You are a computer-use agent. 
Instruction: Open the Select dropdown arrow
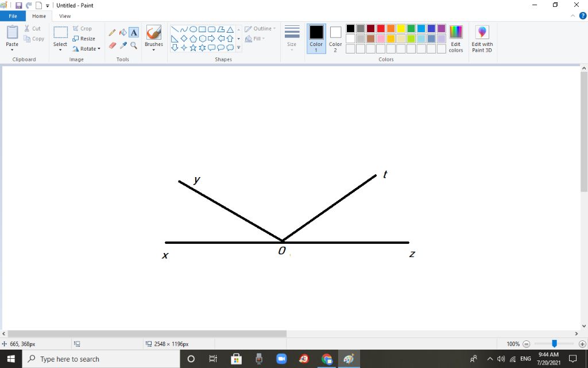(x=60, y=50)
